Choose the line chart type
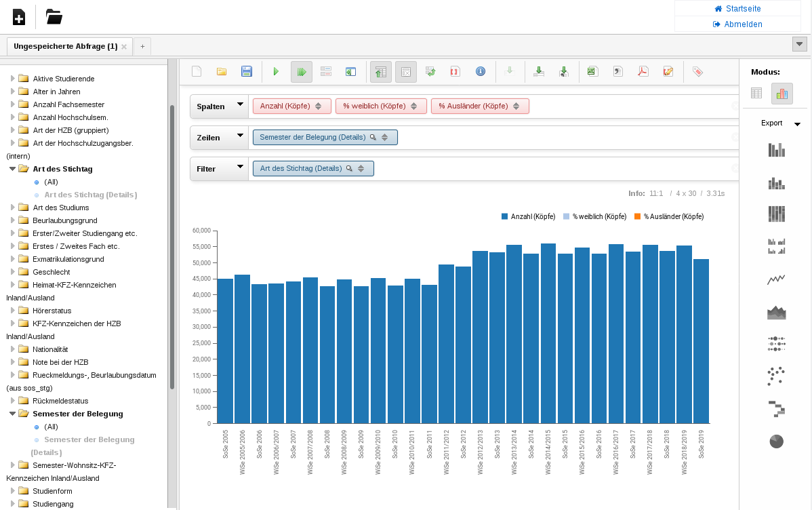Viewport: 812px width, 510px height. (776, 279)
